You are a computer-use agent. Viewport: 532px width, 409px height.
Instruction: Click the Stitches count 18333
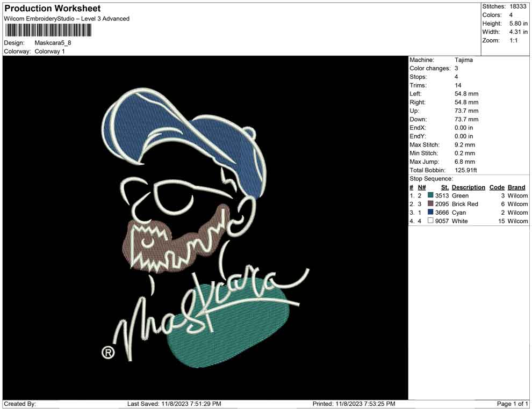pos(517,6)
